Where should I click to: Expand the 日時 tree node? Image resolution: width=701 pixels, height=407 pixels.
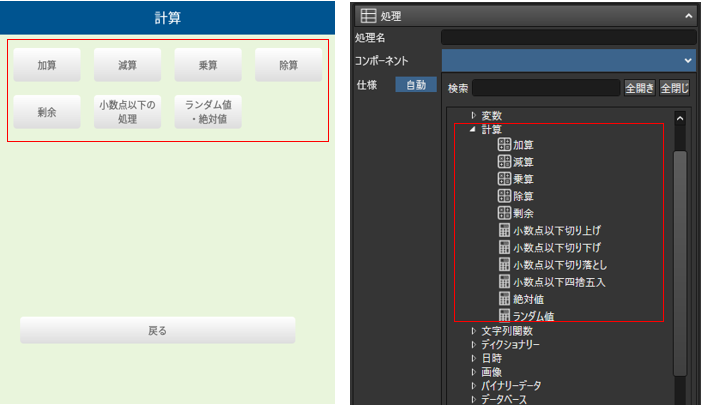[473, 358]
